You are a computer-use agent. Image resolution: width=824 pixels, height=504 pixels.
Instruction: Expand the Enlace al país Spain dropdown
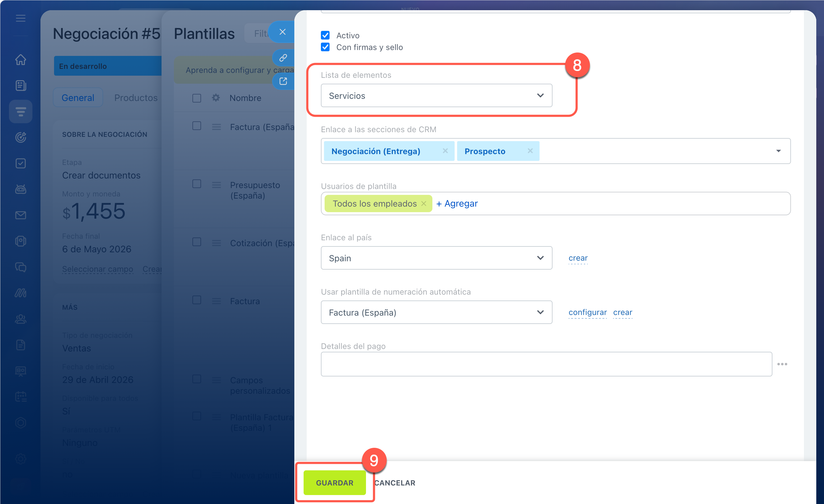(436, 258)
